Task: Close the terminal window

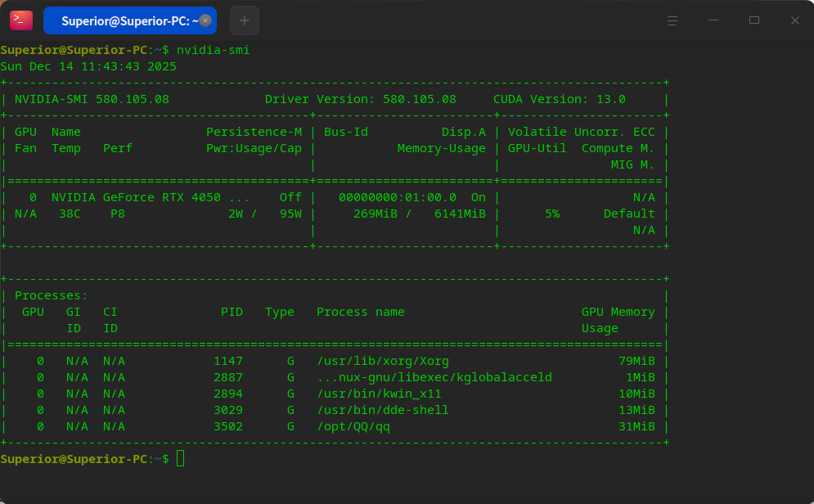Action: tap(795, 20)
